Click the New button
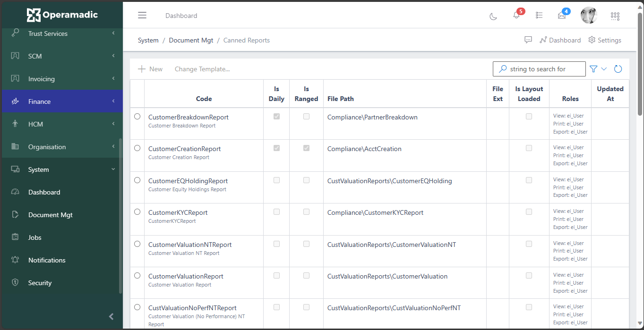Image resolution: width=644 pixels, height=330 pixels. click(150, 69)
